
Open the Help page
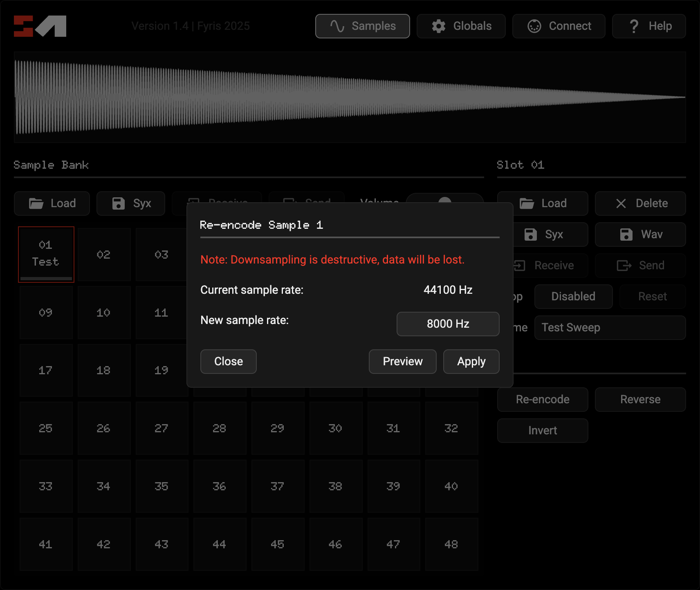coord(648,26)
